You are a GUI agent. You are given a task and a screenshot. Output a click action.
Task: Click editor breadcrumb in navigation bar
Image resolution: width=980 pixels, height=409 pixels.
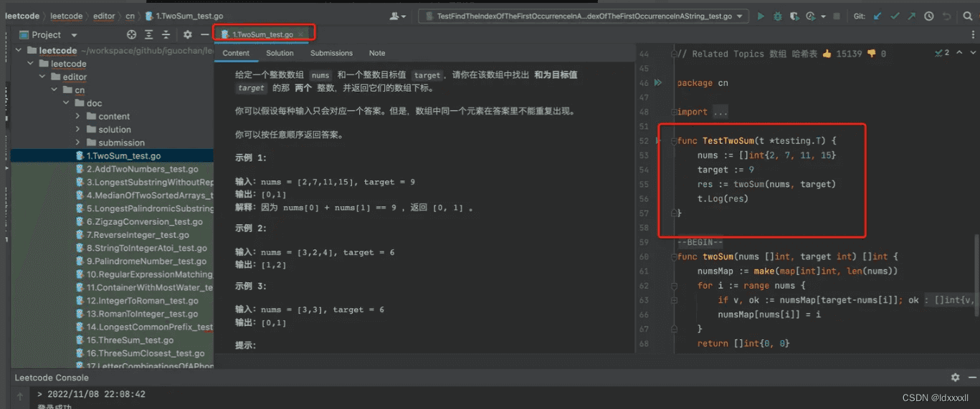104,16
